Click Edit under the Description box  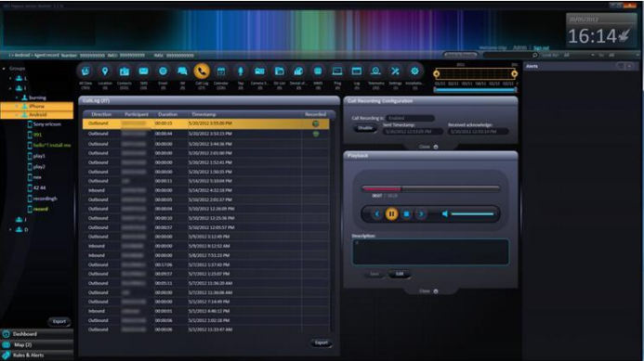(400, 274)
